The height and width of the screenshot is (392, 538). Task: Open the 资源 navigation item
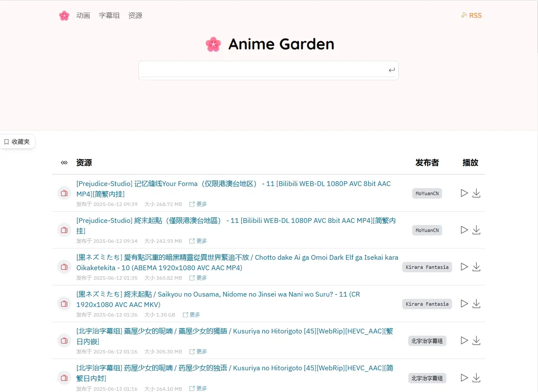click(135, 16)
